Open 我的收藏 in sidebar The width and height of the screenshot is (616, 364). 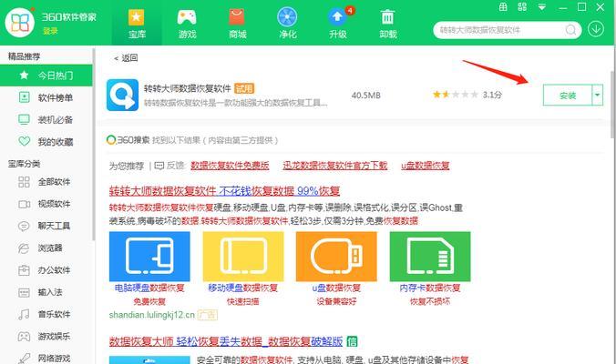[46, 142]
